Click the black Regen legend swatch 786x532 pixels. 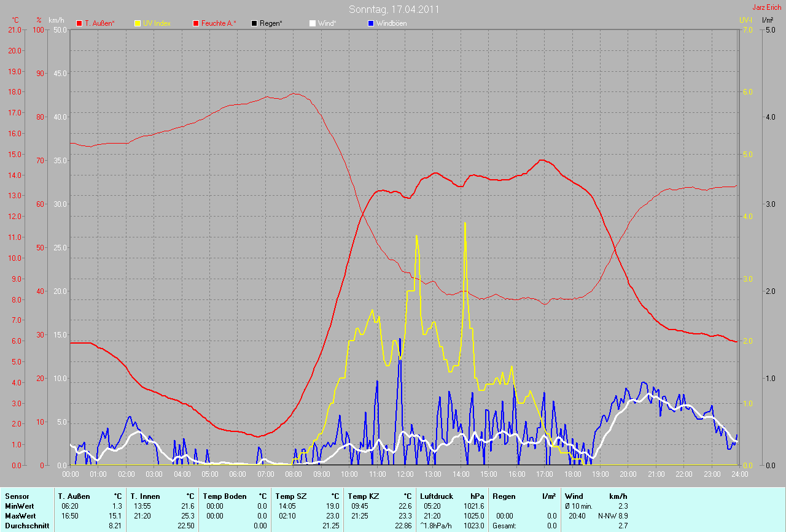click(254, 23)
